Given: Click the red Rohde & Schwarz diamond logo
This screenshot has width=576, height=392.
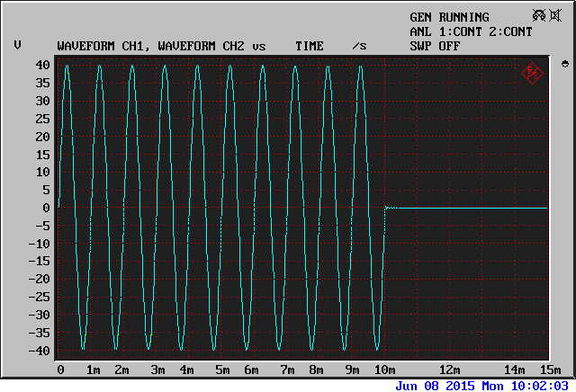Looking at the screenshot, I should [531, 73].
